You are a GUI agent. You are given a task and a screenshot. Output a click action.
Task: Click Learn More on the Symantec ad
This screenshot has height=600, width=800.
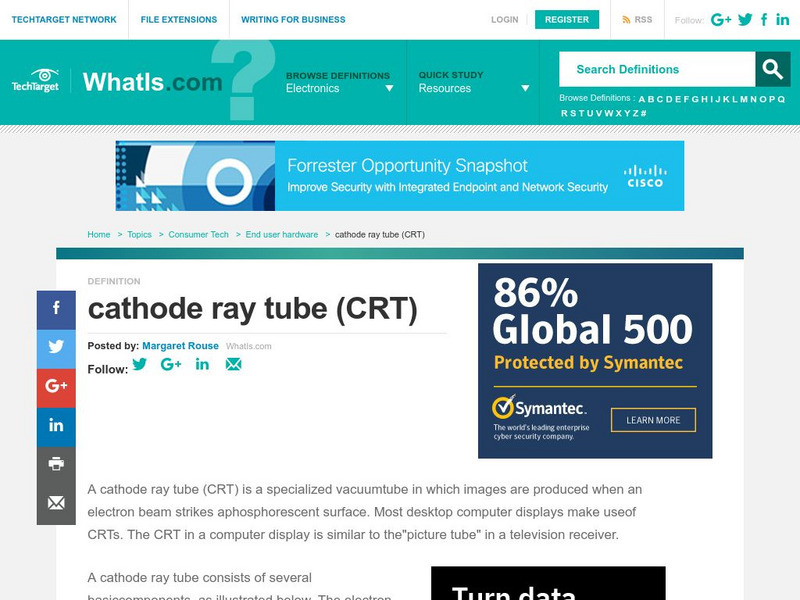tap(655, 420)
